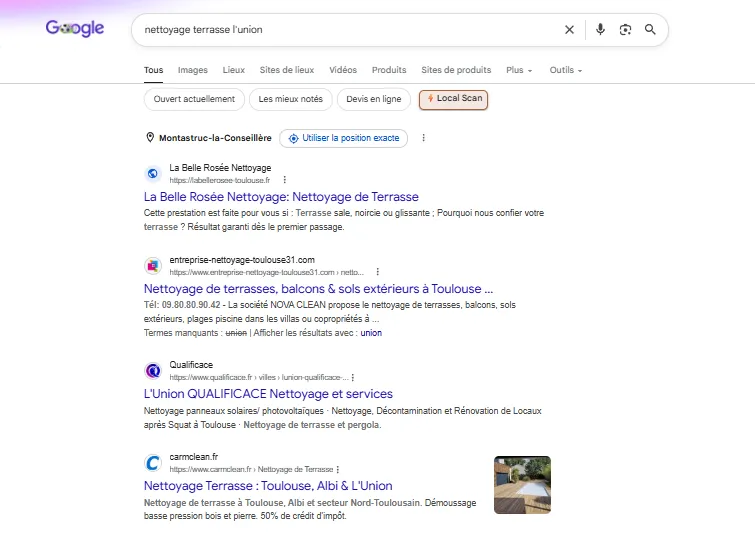Open L'Union QUALIFICACE Nettoyage et services link
The width and height of the screenshot is (755, 535).
tap(268, 394)
